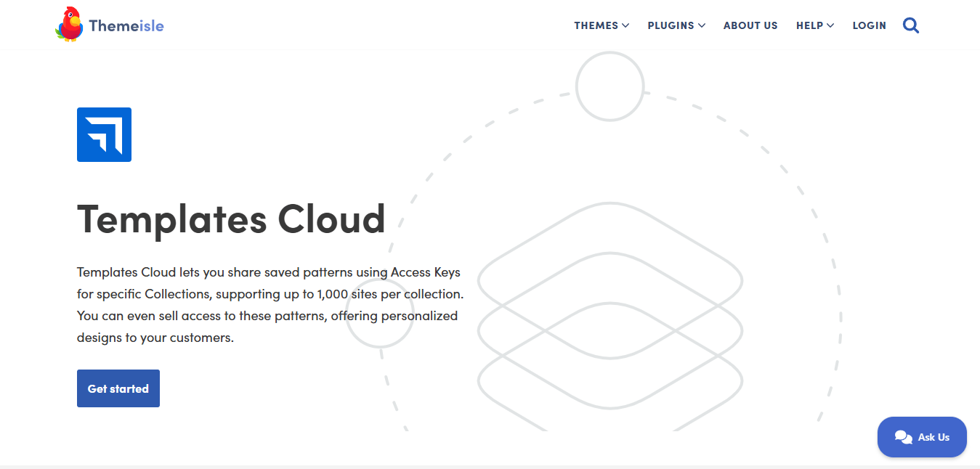
Task: Click the Themeisle brand name text
Action: click(x=126, y=26)
